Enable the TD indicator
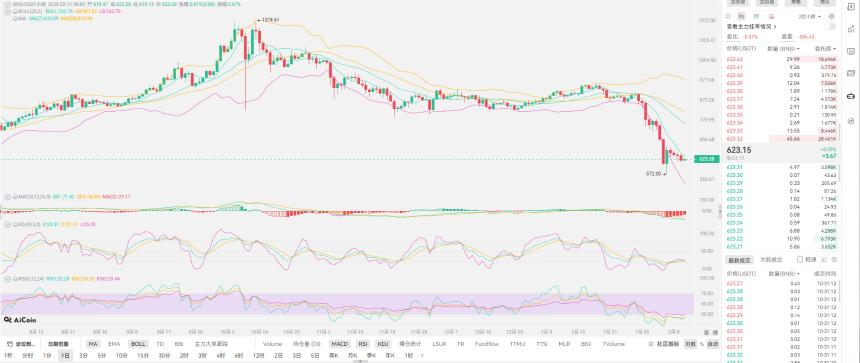The image size is (860, 363). click(160, 344)
